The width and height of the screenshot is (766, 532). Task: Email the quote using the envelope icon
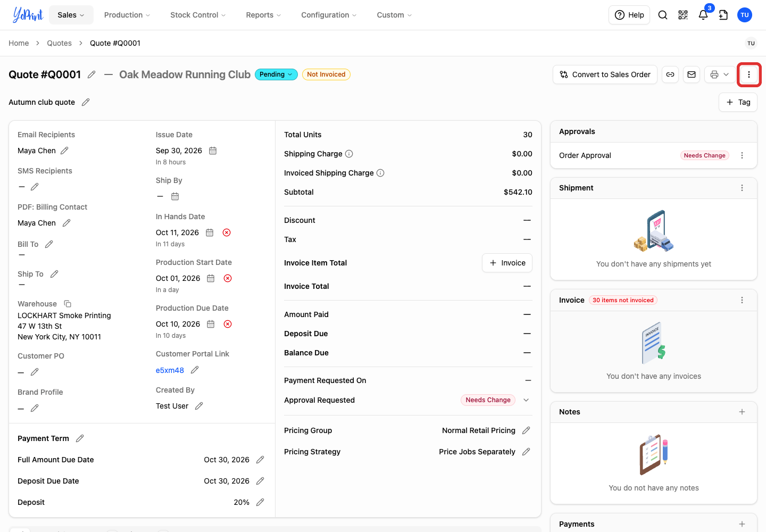pos(692,74)
